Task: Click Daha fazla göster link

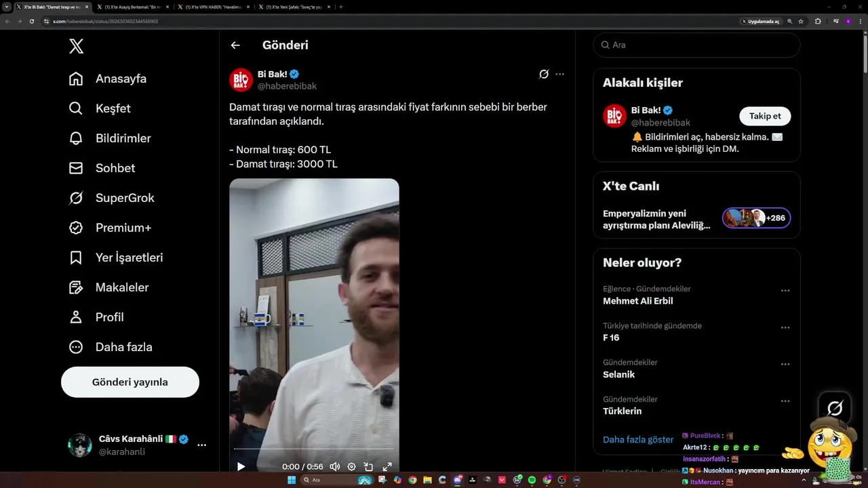Action: pos(638,439)
